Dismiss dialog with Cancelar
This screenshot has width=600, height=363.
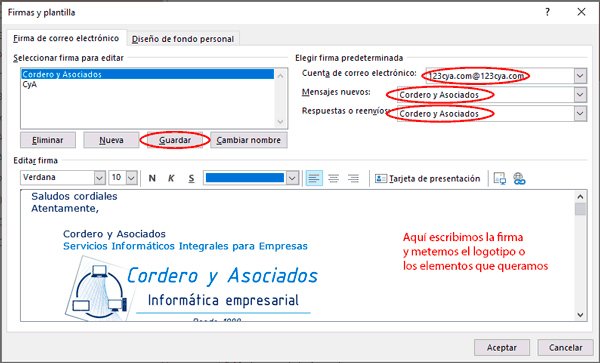click(x=566, y=347)
